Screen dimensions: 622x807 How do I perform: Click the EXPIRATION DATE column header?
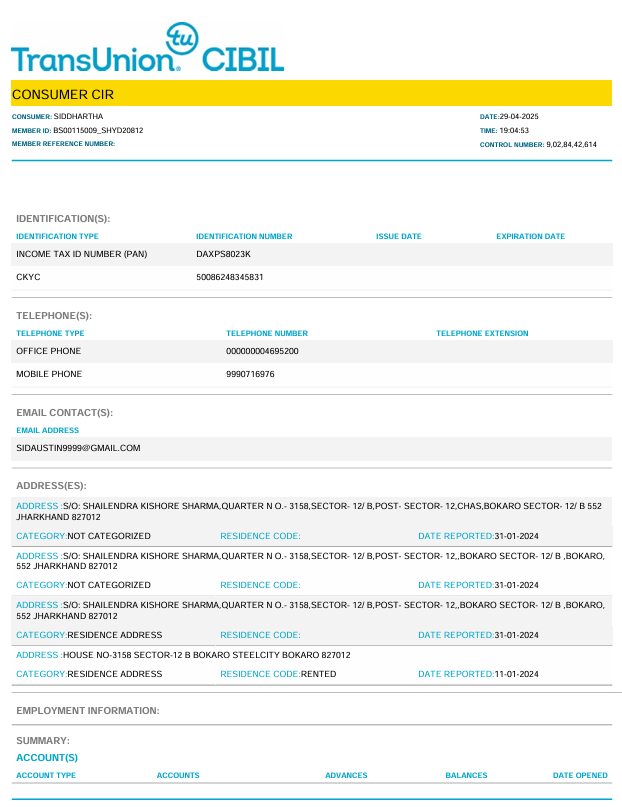pyautogui.click(x=530, y=236)
